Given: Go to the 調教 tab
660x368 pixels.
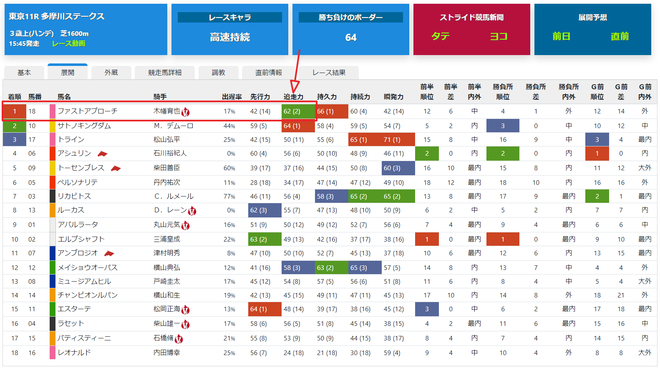Looking at the screenshot, I should (x=218, y=72).
